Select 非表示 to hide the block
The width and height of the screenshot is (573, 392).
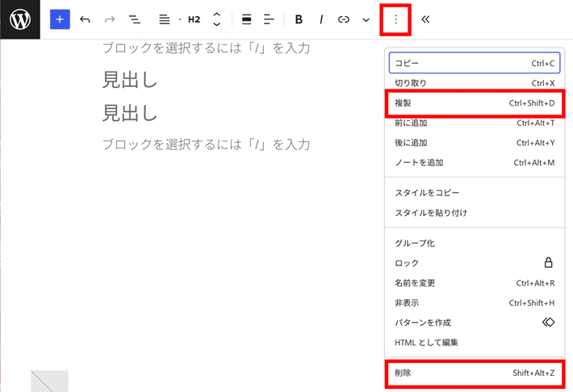pos(475,302)
